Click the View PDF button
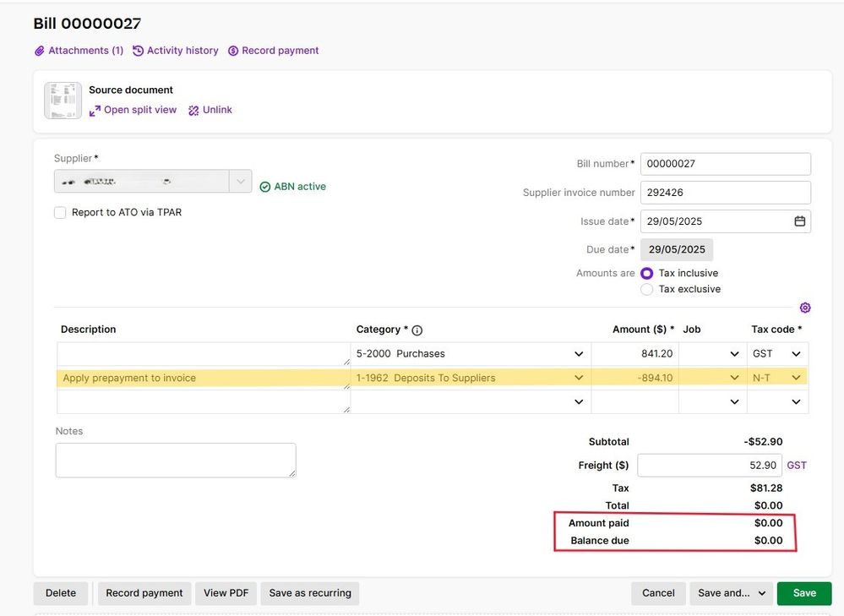 [x=226, y=593]
